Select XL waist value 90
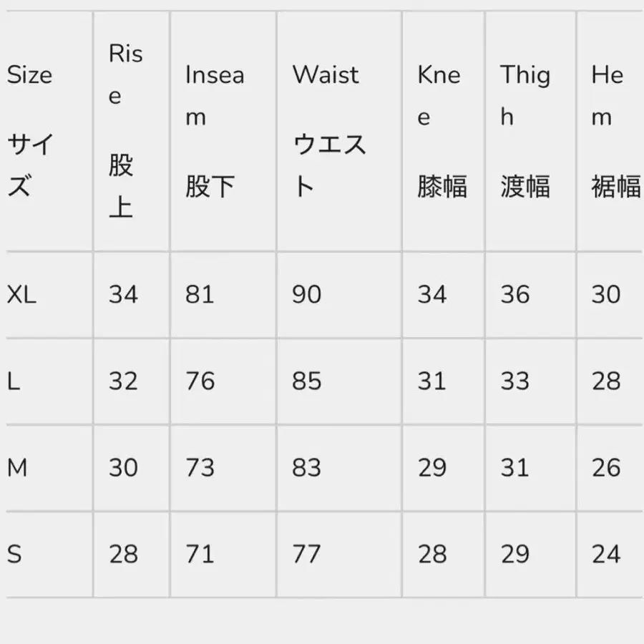644x644 pixels. point(307,294)
